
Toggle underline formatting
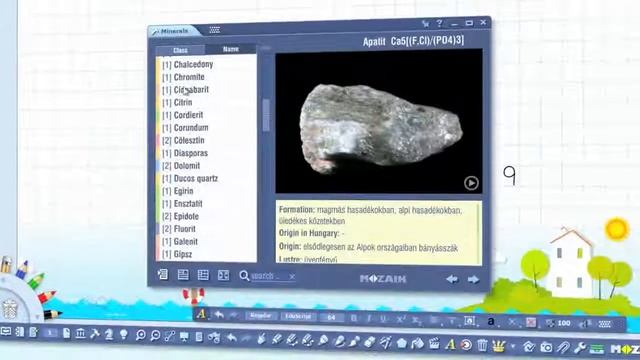(383, 319)
